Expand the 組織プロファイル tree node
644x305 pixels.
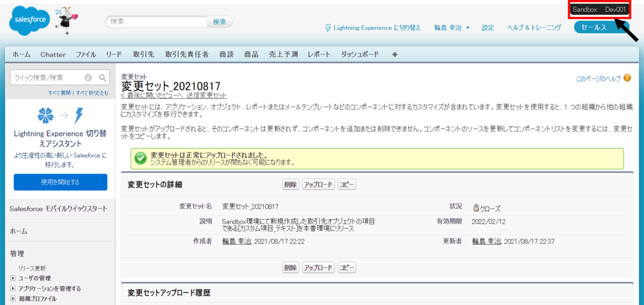click(13, 299)
